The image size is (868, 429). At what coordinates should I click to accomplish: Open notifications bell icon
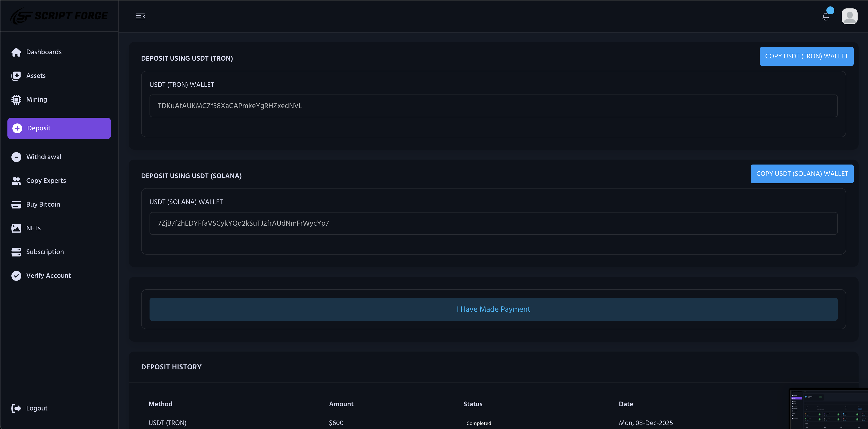coord(826,17)
